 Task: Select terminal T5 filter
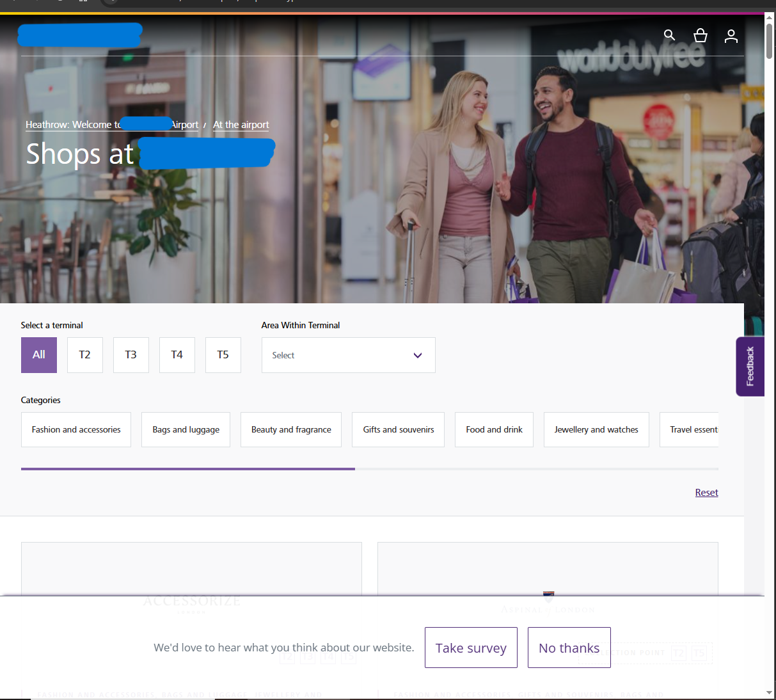(x=223, y=355)
